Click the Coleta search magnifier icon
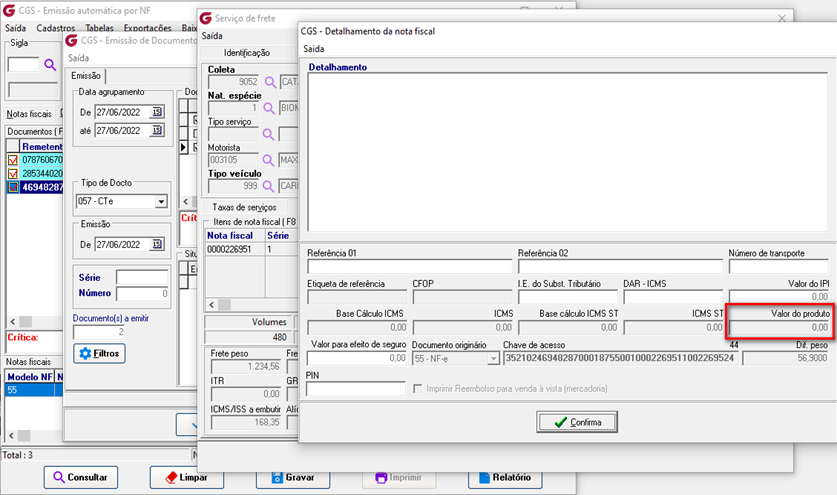The width and height of the screenshot is (837, 495). tap(271, 82)
